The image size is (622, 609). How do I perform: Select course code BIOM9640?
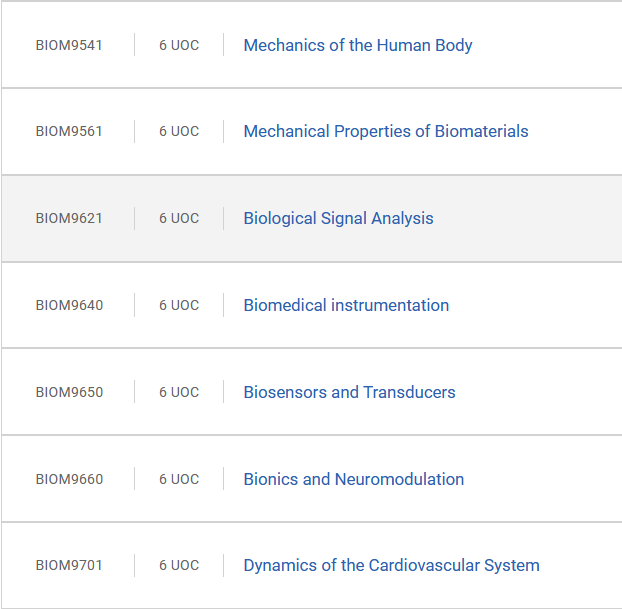pyautogui.click(x=69, y=305)
